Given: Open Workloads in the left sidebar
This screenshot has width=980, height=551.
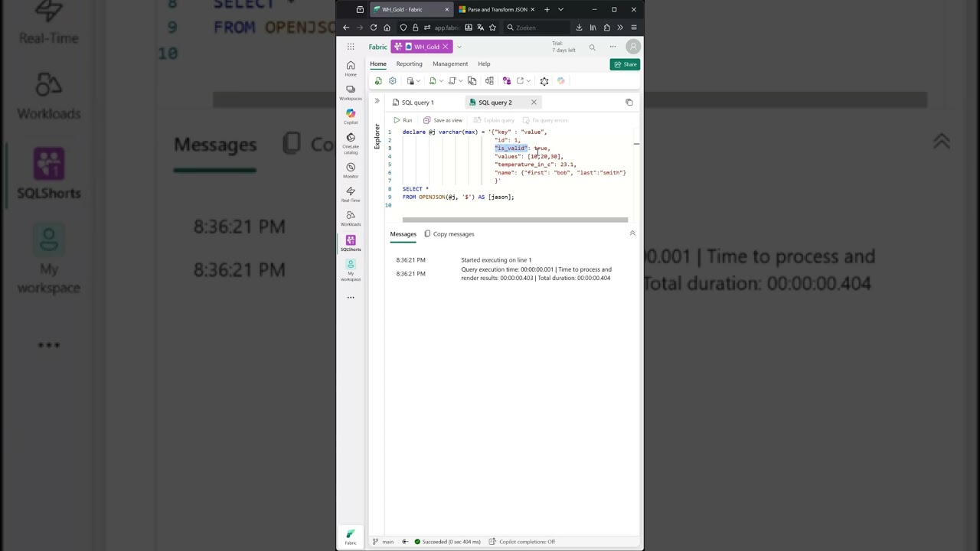Looking at the screenshot, I should coord(351,218).
